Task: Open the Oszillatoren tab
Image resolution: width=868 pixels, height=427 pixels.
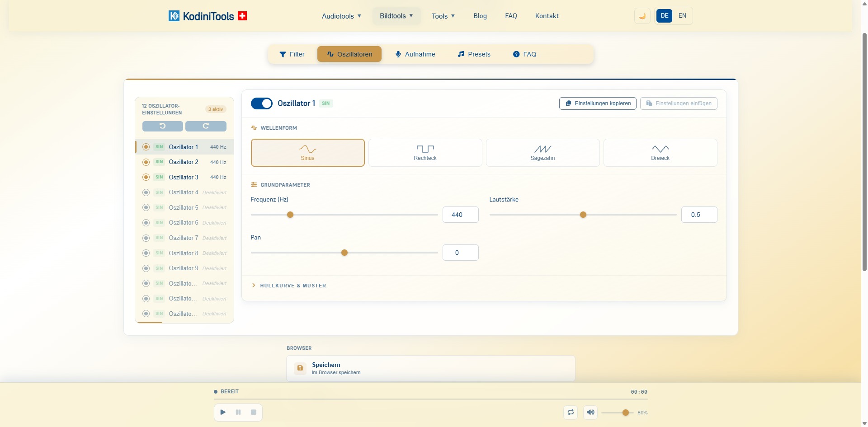Action: (x=349, y=54)
